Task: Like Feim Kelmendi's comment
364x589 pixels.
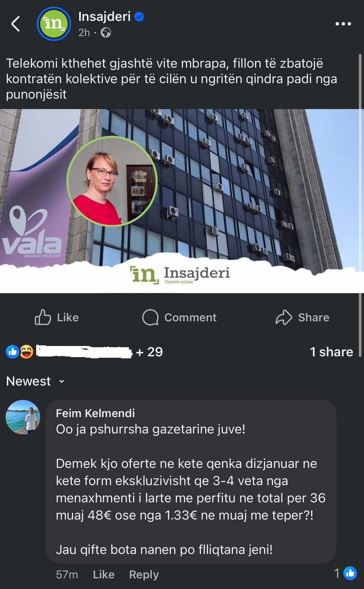Action: click(x=104, y=574)
